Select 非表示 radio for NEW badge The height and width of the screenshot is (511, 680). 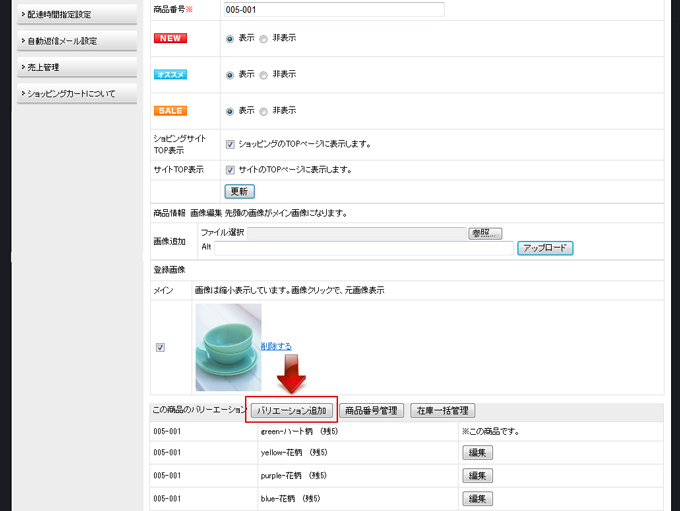[x=264, y=39]
